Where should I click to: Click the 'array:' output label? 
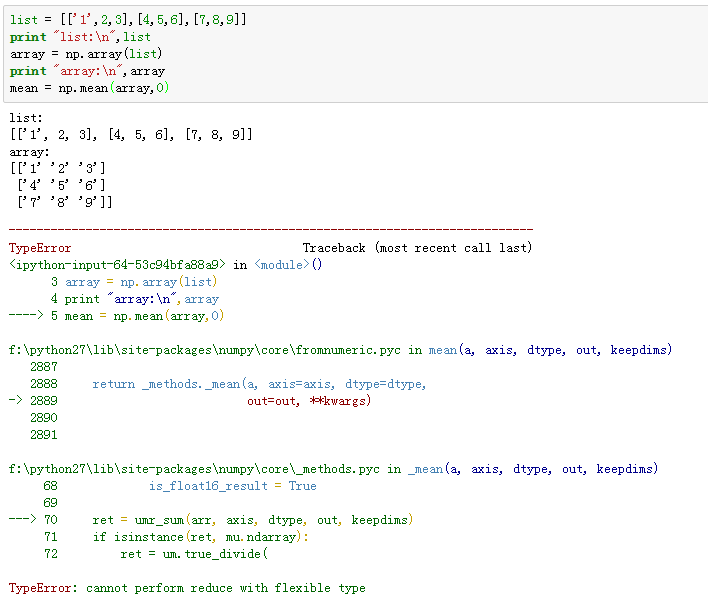[29, 151]
